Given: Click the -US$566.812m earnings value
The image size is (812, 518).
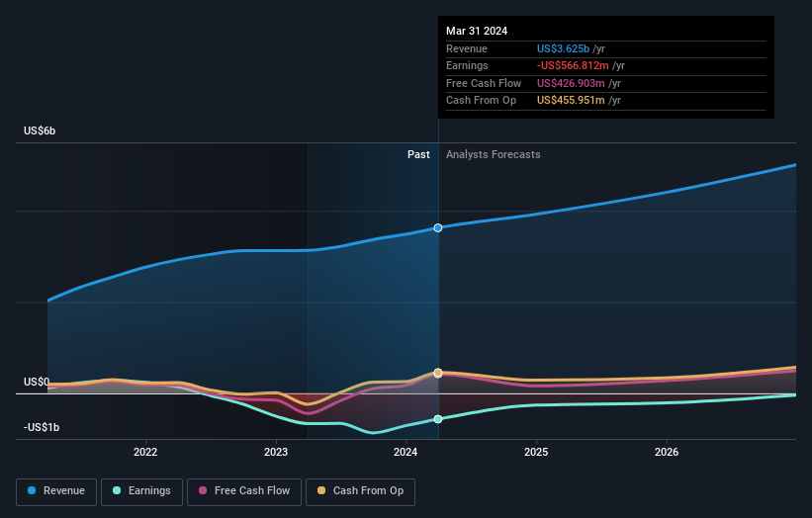Looking at the screenshot, I should click(573, 65).
